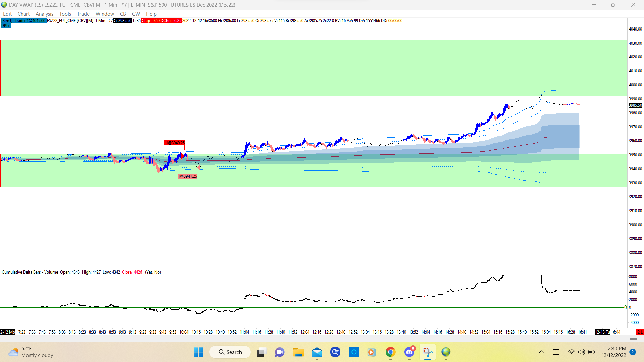The width and height of the screenshot is (644, 362).
Task: Expand the hidden system tray icons chevron
Action: 541,352
